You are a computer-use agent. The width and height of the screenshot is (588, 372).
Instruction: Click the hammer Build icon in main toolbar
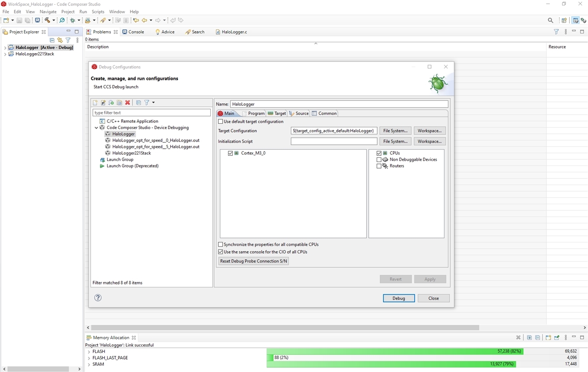pos(47,20)
